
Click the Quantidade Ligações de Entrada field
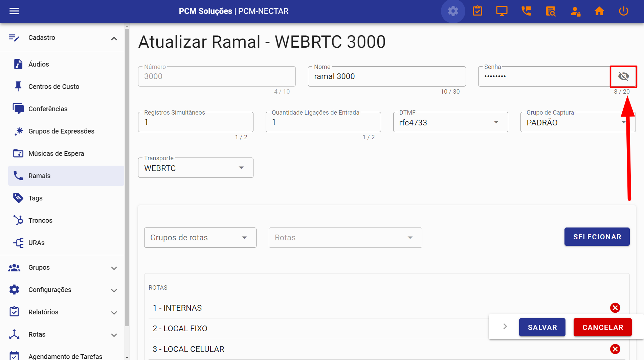[x=323, y=122]
